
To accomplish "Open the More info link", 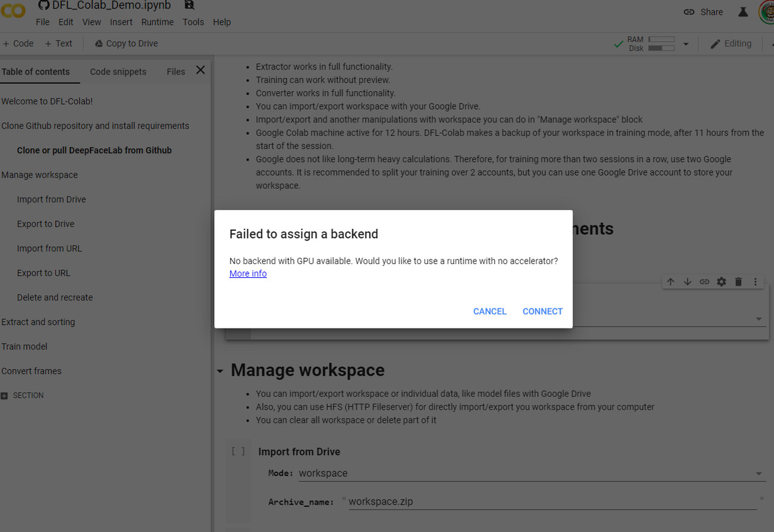I will [248, 273].
